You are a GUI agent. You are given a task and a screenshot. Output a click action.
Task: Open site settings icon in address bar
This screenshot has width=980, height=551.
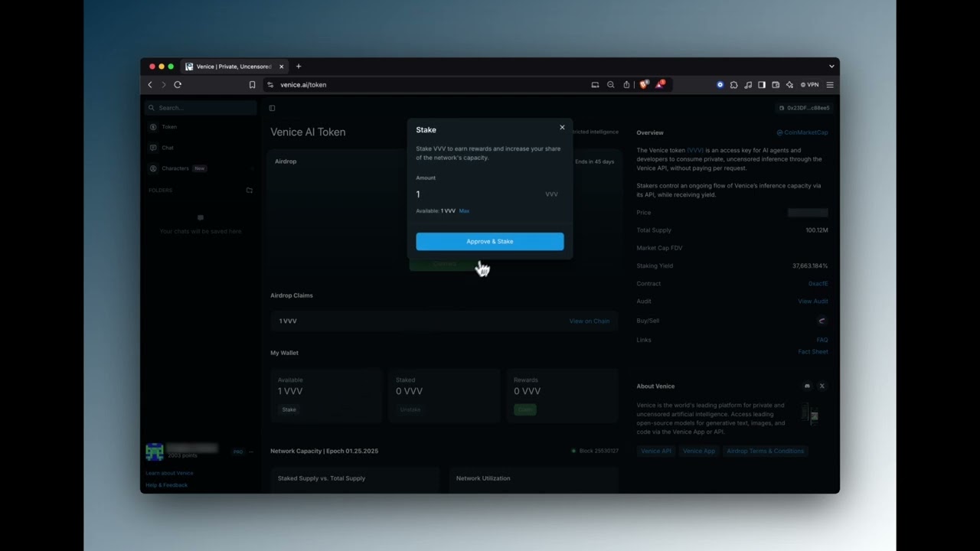point(270,85)
